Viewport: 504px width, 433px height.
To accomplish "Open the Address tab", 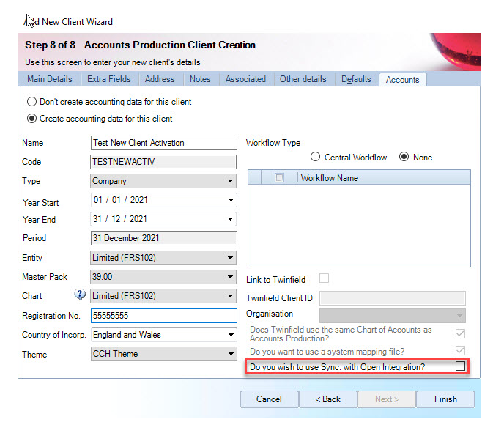I will (160, 79).
